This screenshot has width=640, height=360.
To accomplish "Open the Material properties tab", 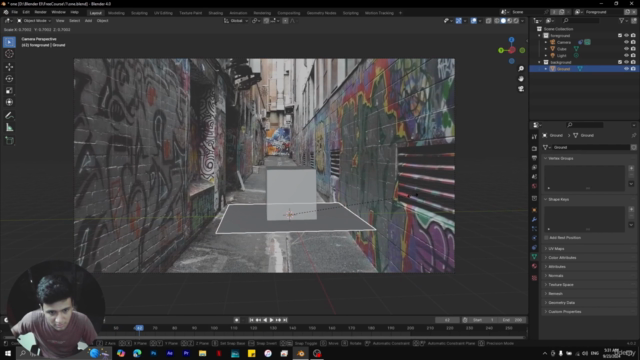I will (x=534, y=266).
